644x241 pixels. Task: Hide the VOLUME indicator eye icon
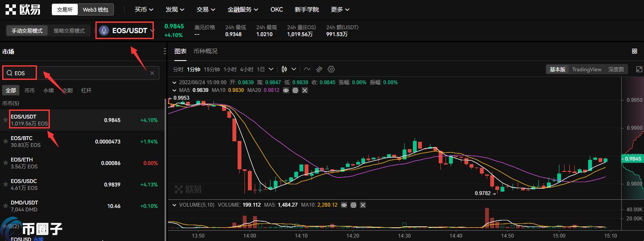point(344,205)
